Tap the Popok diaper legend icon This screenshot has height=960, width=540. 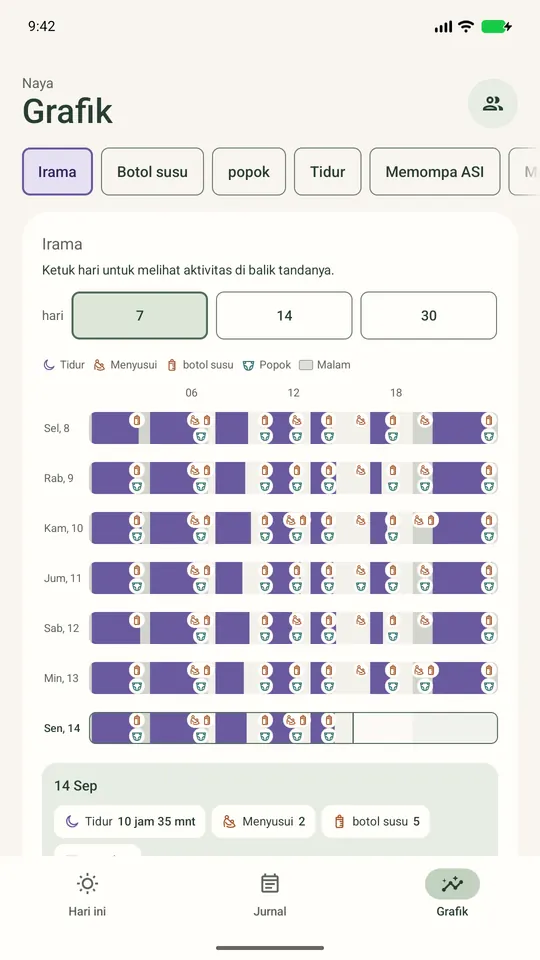pyautogui.click(x=248, y=365)
